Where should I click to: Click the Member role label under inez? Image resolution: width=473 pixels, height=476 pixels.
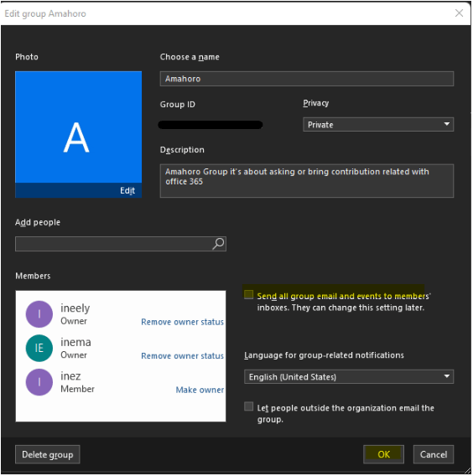click(x=77, y=389)
